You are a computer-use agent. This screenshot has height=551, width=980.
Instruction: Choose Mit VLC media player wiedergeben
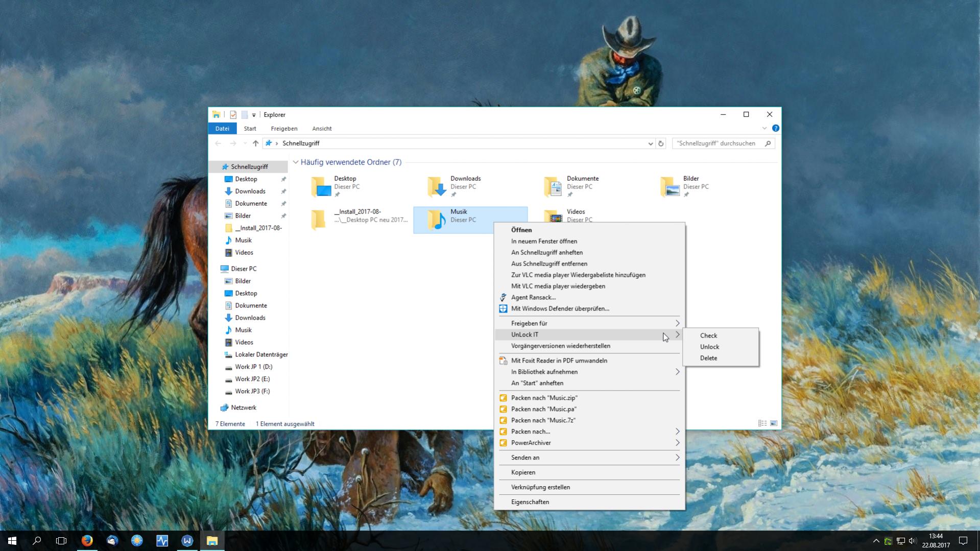point(590,286)
